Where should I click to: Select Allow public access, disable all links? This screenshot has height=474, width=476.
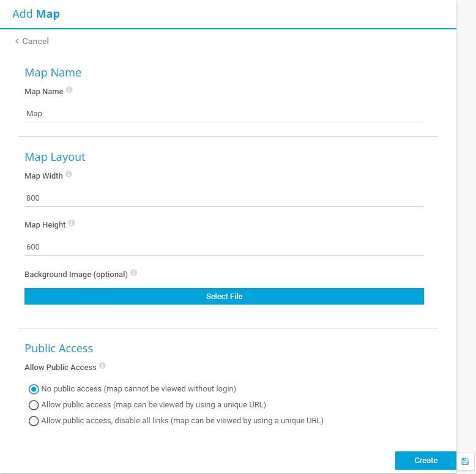[x=34, y=421]
